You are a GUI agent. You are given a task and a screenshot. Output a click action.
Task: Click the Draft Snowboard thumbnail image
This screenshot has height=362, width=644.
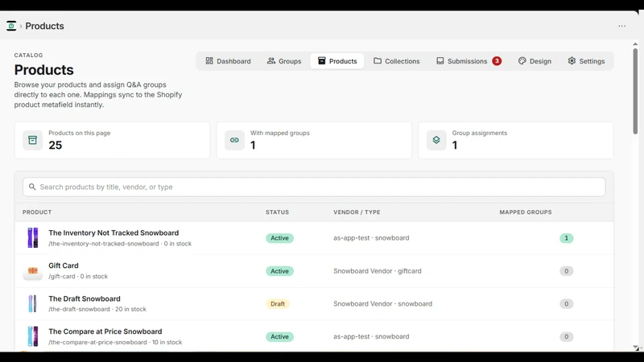pos(33,304)
